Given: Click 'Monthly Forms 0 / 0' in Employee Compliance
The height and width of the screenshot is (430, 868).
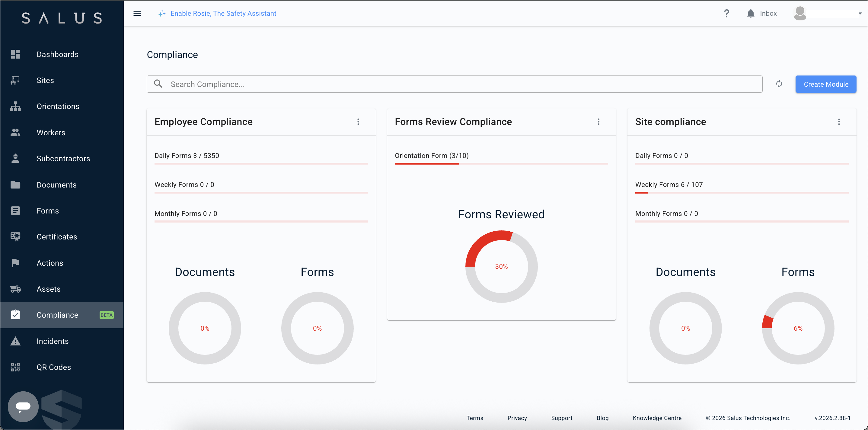Looking at the screenshot, I should (186, 213).
